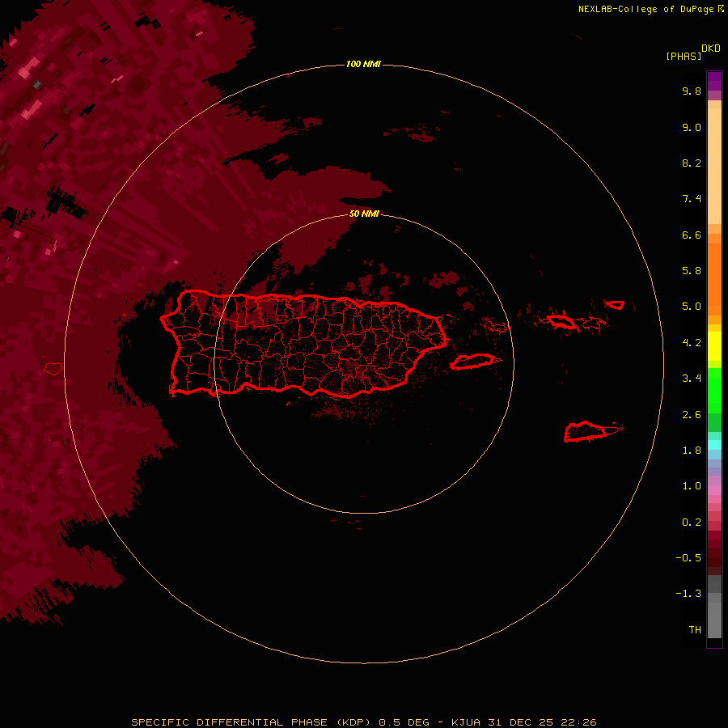Screen dimensions: 728x728
Task: Click the cyan band in the color bar
Action: click(x=714, y=445)
